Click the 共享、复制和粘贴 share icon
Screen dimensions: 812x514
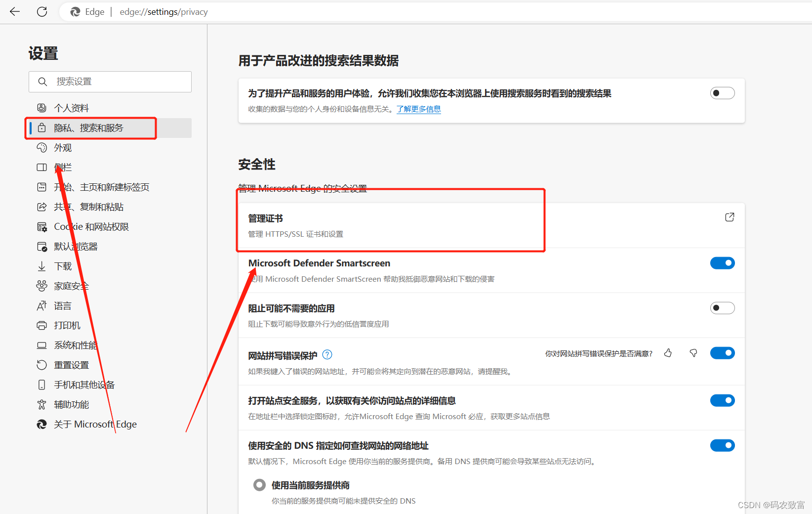pos(42,207)
